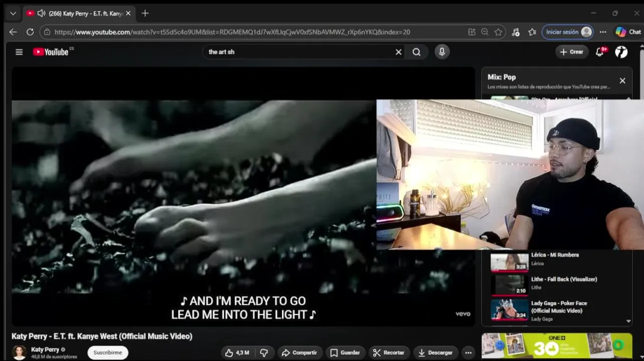Add this page to favorites with the star
This screenshot has height=361, width=644.
(x=498, y=32)
